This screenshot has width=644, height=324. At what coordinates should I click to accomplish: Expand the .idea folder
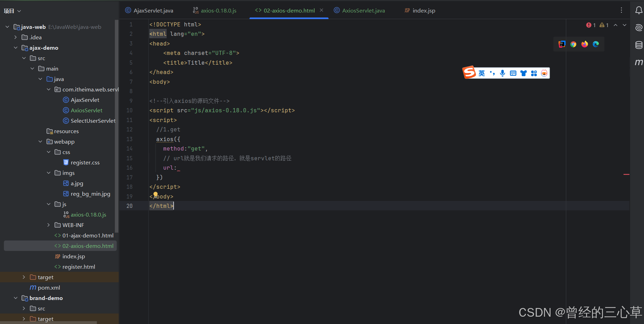[16, 37]
